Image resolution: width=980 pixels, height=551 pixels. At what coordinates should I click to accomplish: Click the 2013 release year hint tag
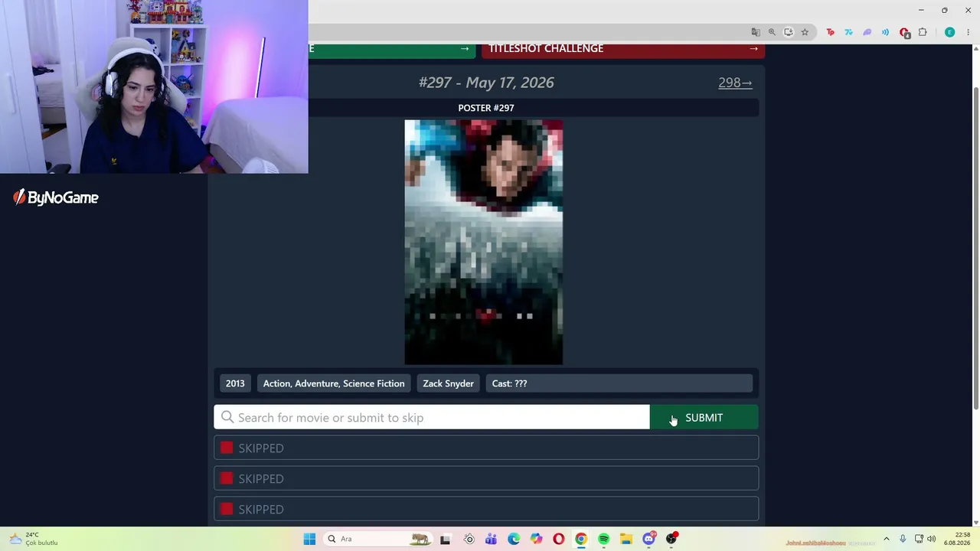point(235,383)
